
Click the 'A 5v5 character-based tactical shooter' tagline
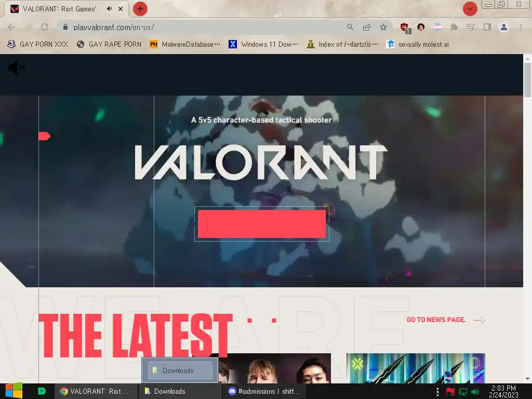pos(261,120)
